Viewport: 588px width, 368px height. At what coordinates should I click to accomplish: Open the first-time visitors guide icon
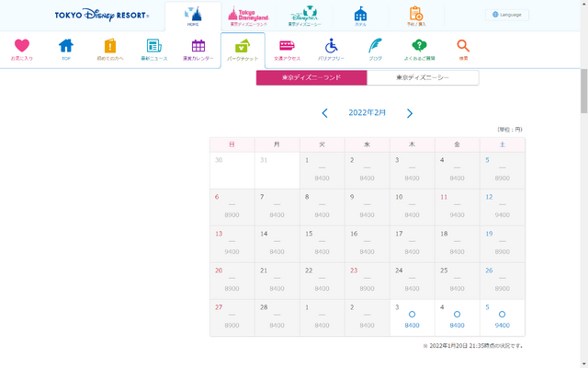pos(110,50)
